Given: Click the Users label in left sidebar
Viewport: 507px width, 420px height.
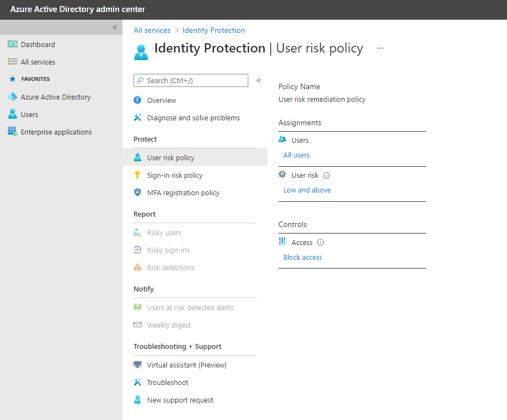Looking at the screenshot, I should point(30,114).
